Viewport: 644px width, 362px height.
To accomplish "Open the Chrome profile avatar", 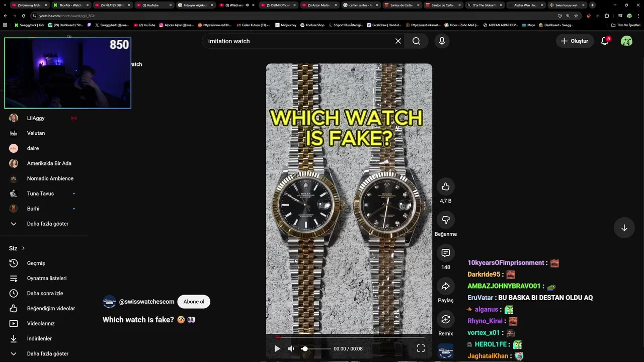I will click(629, 16).
